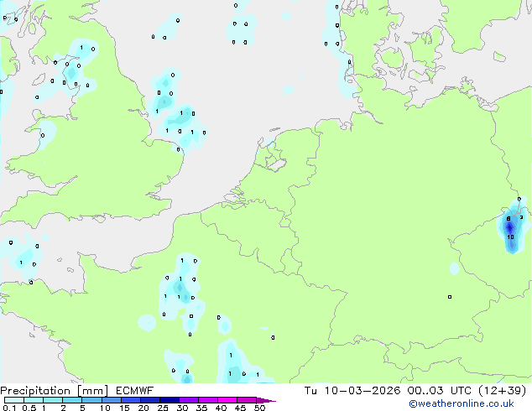Select the 35–40 mm legend color swatch

coord(208,400)
